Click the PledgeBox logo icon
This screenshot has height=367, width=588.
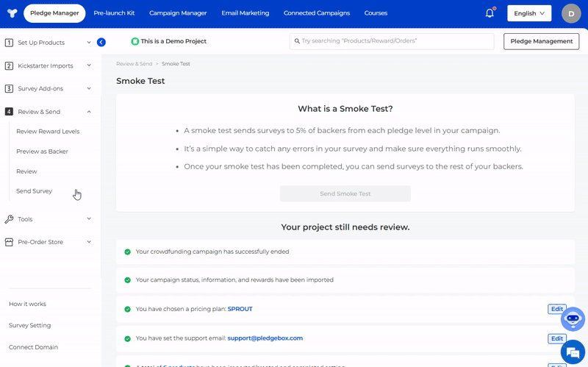pyautogui.click(x=12, y=13)
